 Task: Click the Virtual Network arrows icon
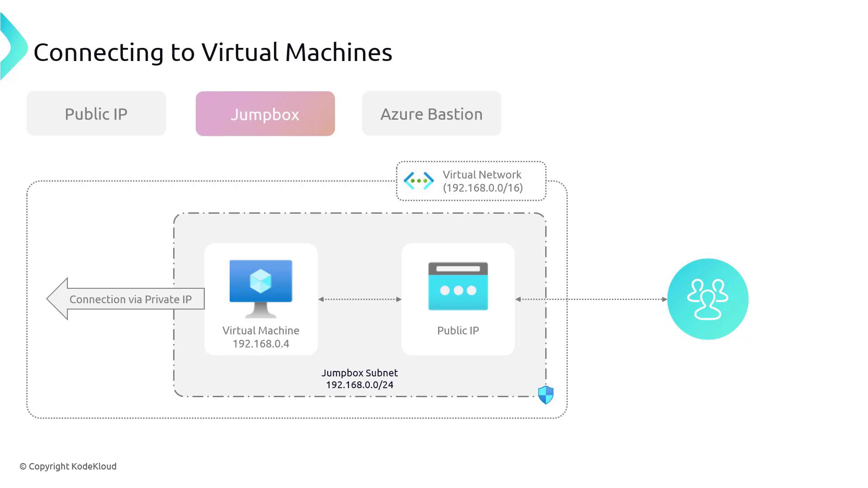point(419,181)
